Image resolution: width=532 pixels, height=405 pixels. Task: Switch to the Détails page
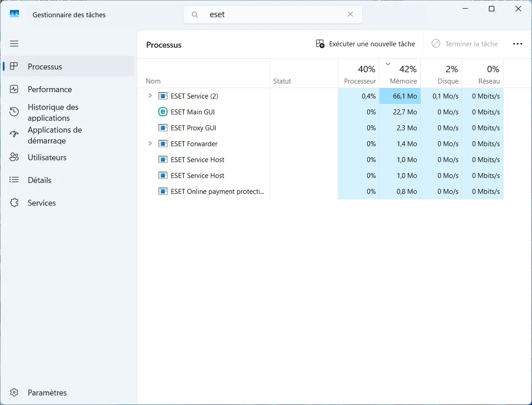[69, 180]
